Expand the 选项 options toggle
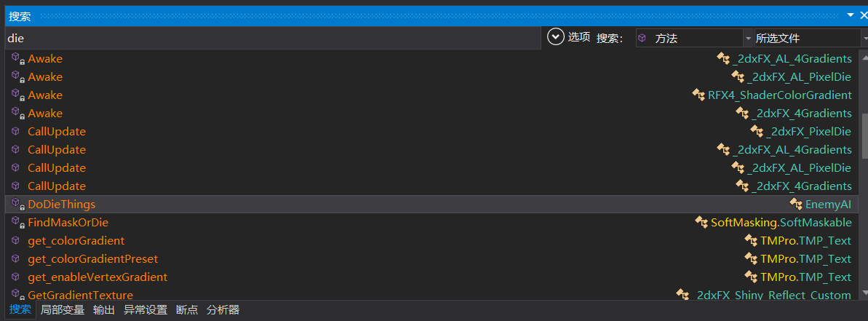 tap(557, 37)
